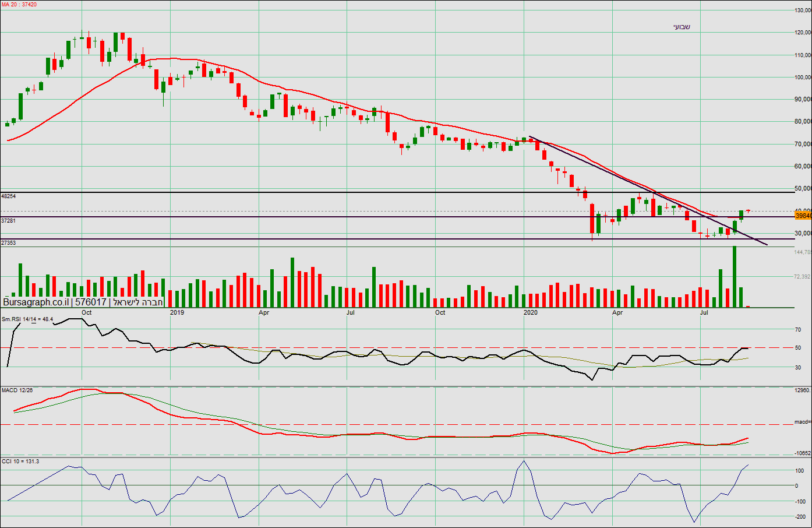This screenshot has height=528, width=812.
Task: Click the 70 level on RSI axis
Action: click(x=798, y=330)
